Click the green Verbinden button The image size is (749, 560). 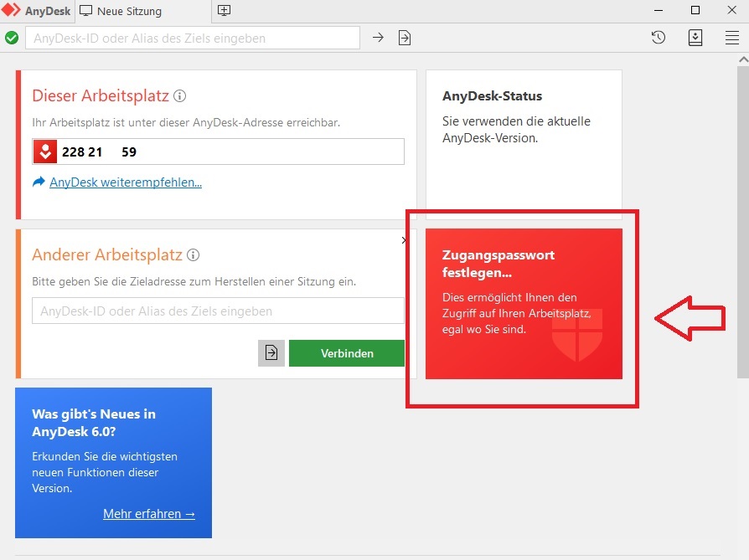click(347, 353)
